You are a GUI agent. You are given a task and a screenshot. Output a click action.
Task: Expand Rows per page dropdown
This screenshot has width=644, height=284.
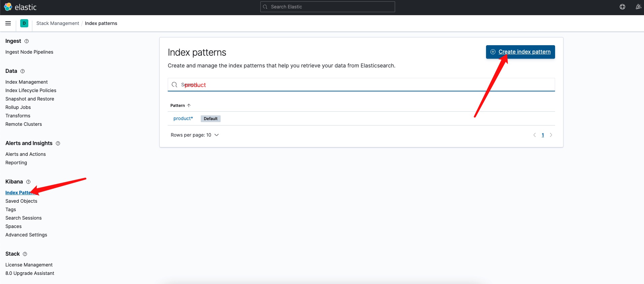click(x=195, y=135)
